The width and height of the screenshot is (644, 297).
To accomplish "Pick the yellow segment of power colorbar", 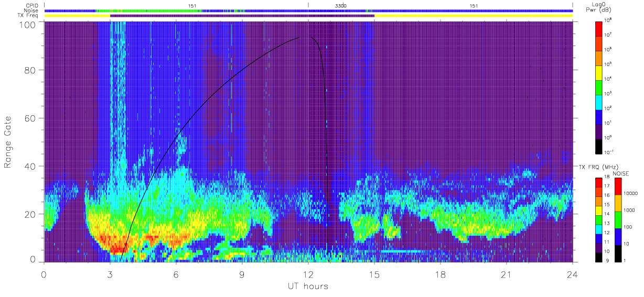I will click(x=599, y=72).
